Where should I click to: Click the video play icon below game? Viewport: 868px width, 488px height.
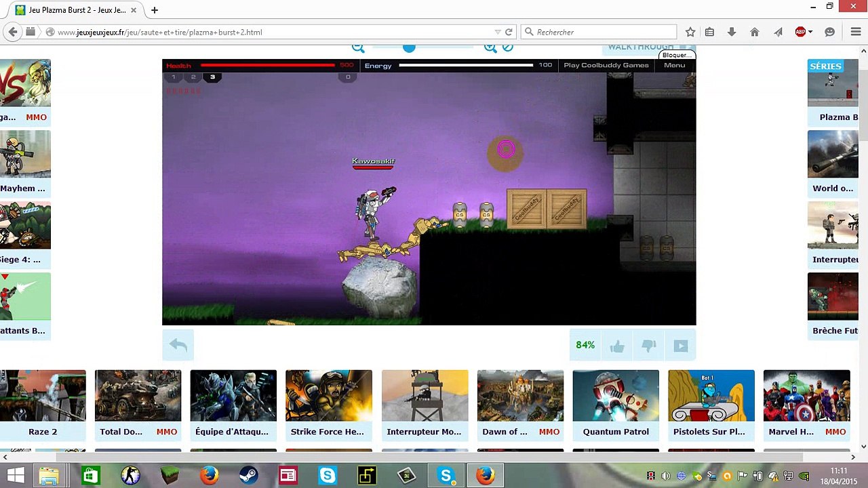(x=681, y=346)
